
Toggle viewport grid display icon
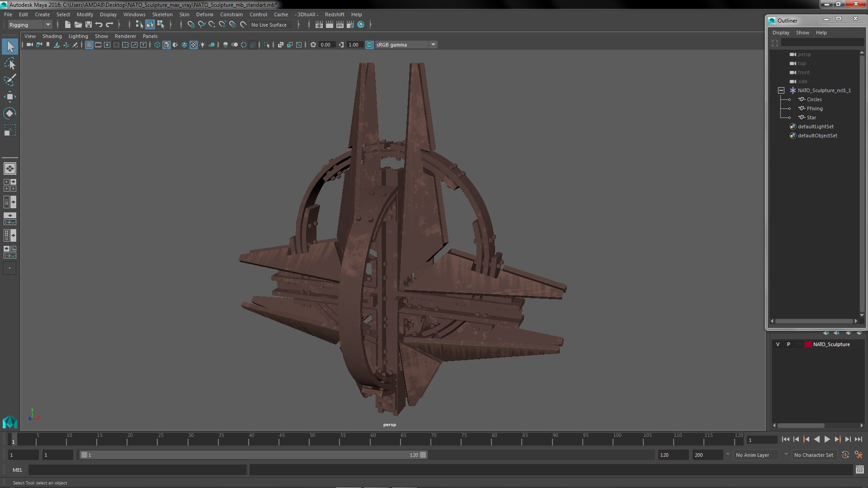(89, 45)
